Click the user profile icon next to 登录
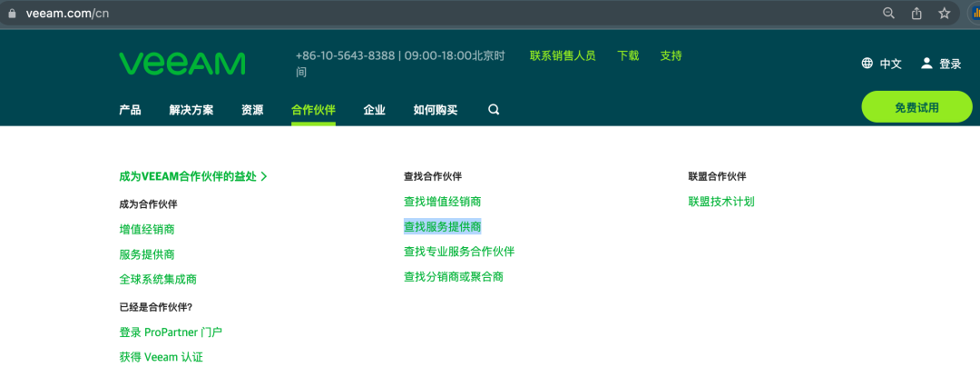The height and width of the screenshot is (377, 980). [x=926, y=64]
